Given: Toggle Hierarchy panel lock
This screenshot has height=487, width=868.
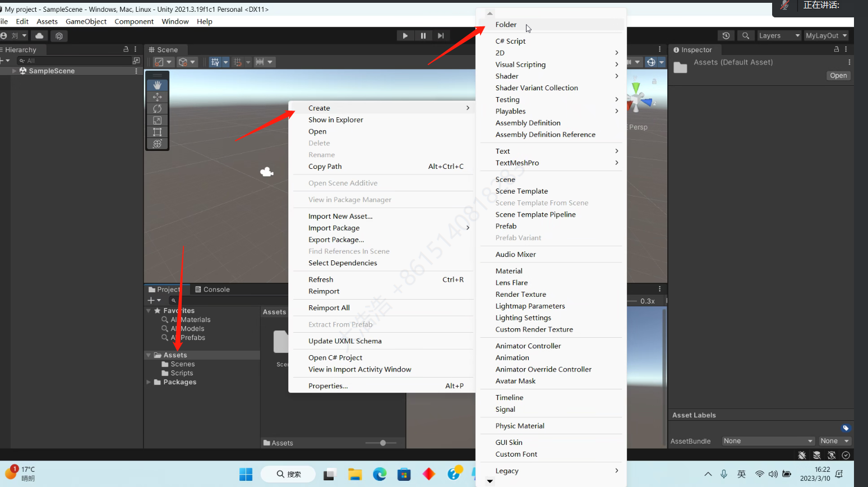Looking at the screenshot, I should tap(126, 49).
